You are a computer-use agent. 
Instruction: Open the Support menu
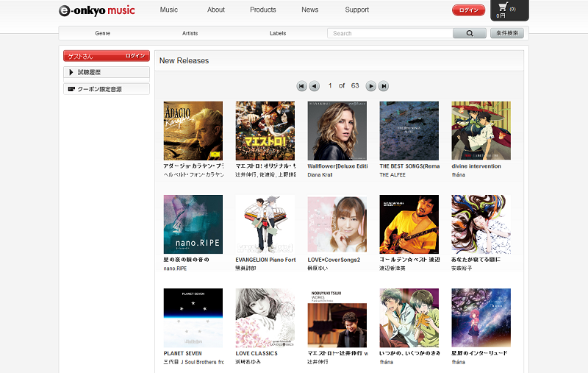pos(357,10)
